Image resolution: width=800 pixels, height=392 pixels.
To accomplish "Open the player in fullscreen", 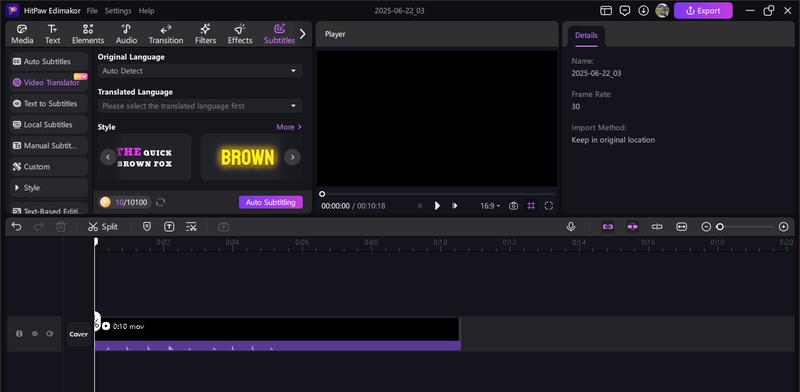I will pos(548,206).
